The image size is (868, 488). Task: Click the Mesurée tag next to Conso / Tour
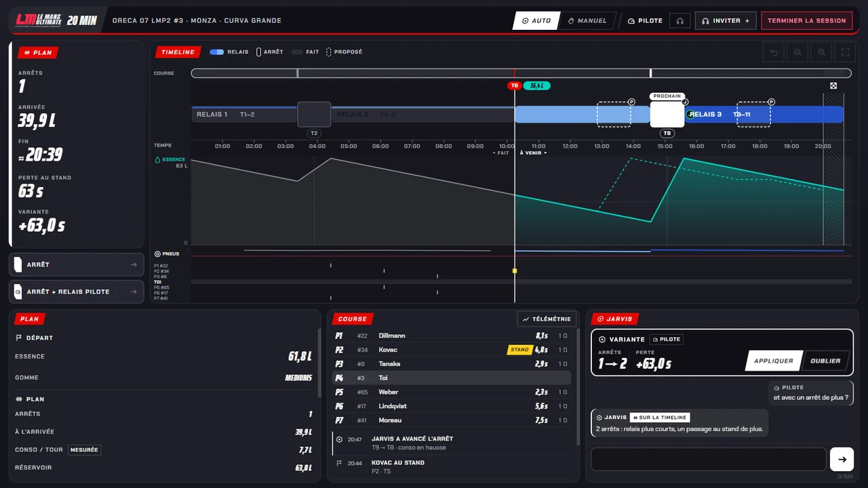(x=84, y=450)
